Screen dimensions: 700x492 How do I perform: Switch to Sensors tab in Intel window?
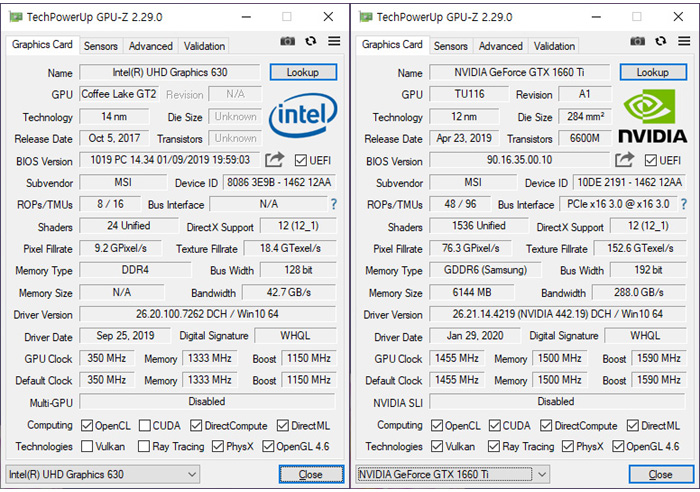coord(100,46)
